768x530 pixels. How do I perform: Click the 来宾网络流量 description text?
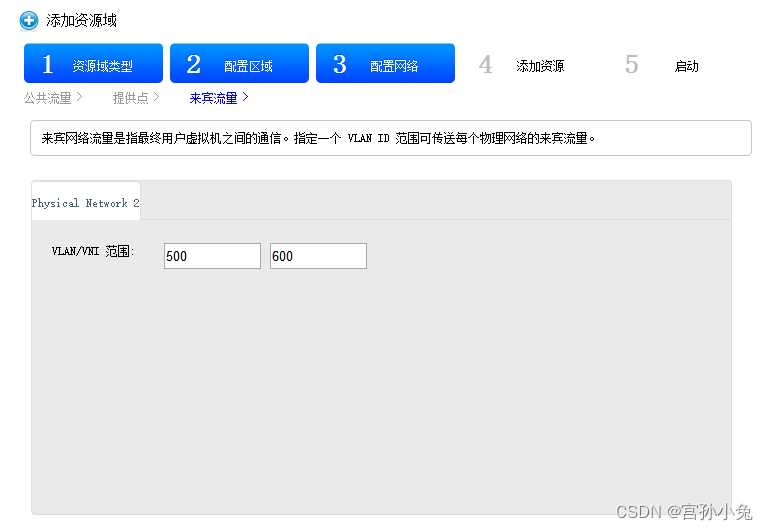click(x=318, y=139)
